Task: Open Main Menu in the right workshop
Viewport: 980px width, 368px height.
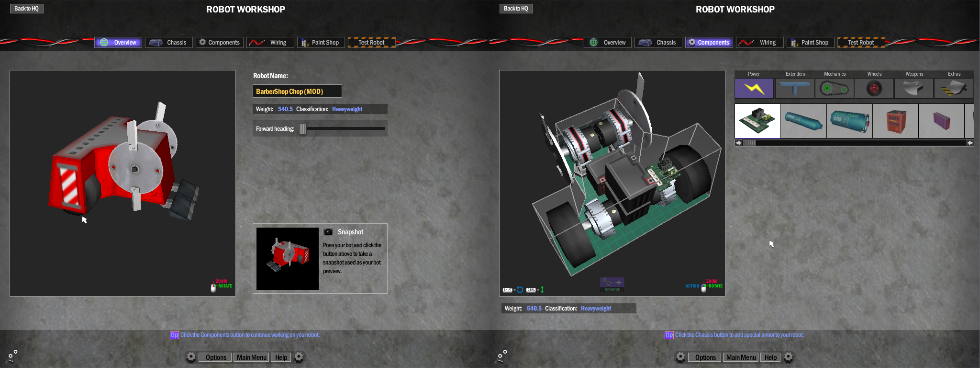Action: [741, 357]
